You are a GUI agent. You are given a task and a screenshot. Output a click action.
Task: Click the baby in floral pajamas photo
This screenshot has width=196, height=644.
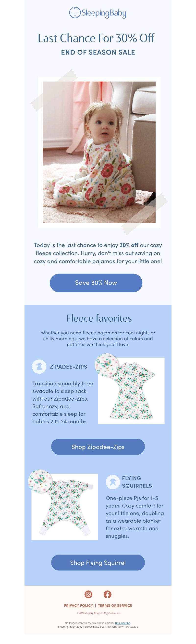(99, 152)
